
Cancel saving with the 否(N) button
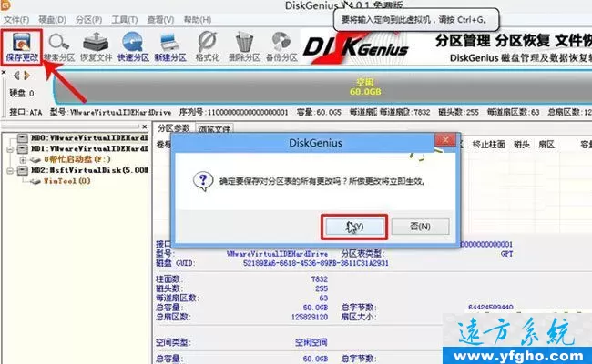420,227
